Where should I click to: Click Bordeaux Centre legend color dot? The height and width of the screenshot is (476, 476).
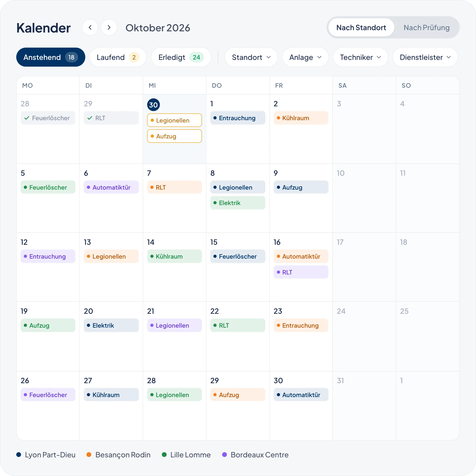pos(225,455)
